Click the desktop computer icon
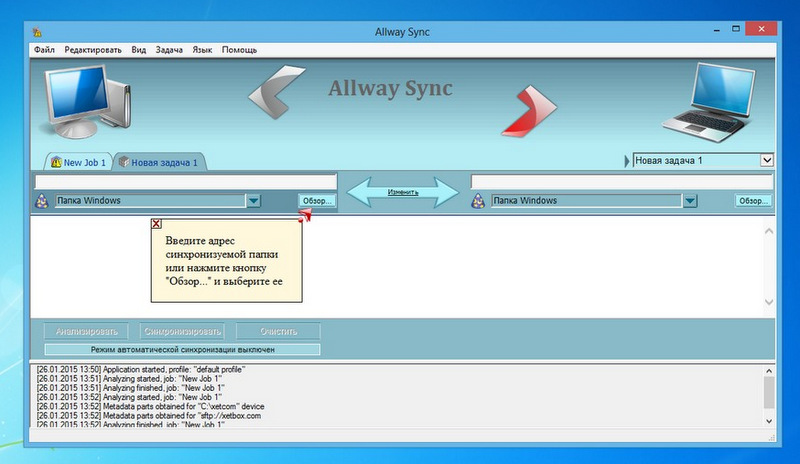Viewport: 800px width, 464px height. pos(87,101)
